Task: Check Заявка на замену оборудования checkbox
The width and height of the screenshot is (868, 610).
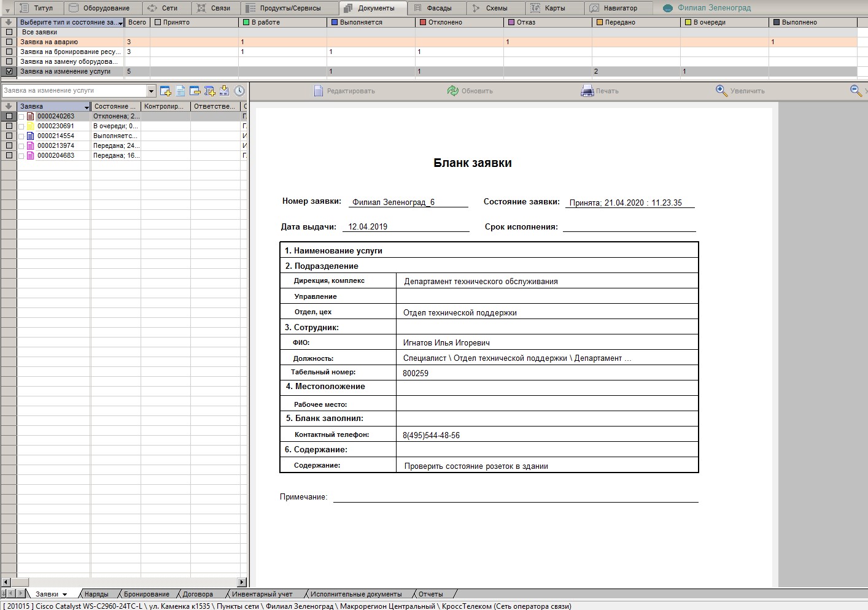Action: (x=9, y=61)
